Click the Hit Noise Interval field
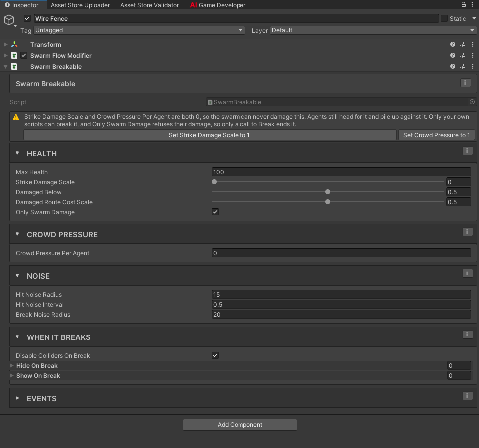 341,305
